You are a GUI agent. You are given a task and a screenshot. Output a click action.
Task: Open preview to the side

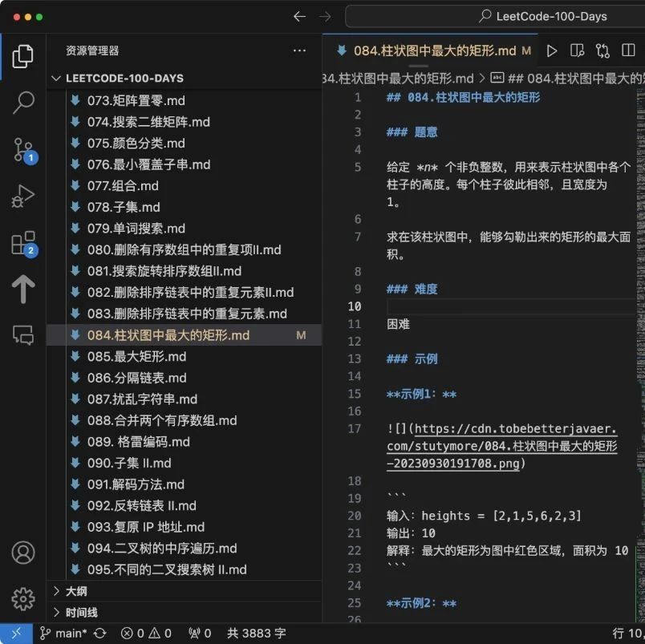(x=577, y=51)
